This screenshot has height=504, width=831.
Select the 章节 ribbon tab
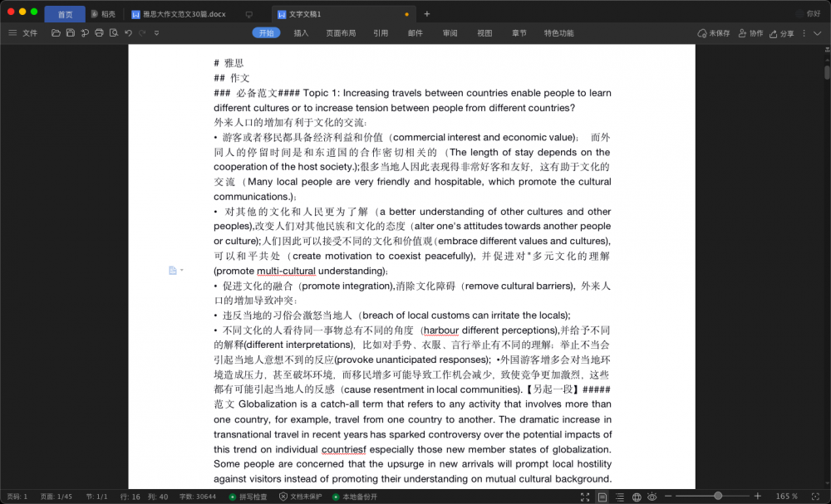[519, 33]
